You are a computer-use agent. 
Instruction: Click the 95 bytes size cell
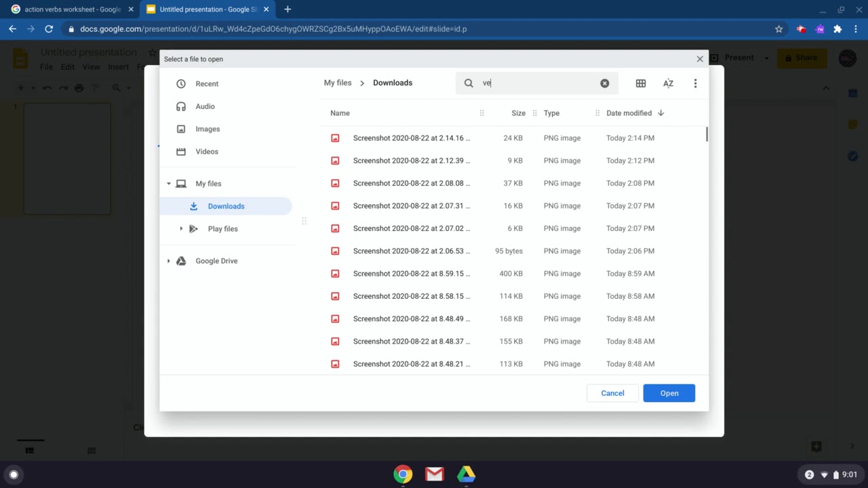click(509, 251)
